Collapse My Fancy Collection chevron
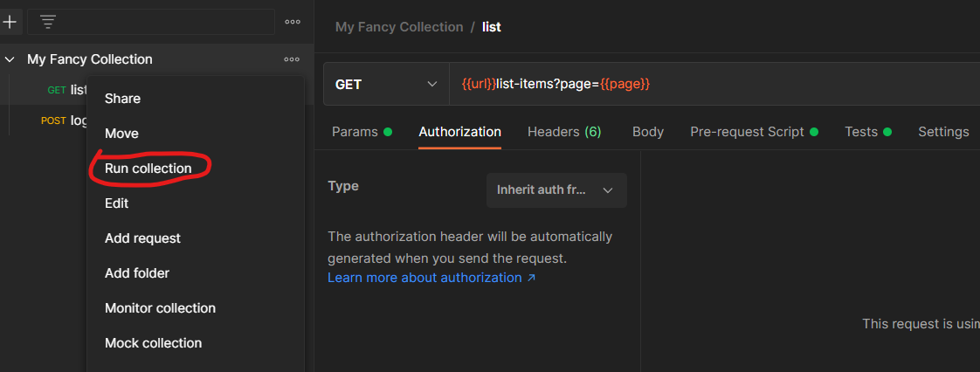 10,59
